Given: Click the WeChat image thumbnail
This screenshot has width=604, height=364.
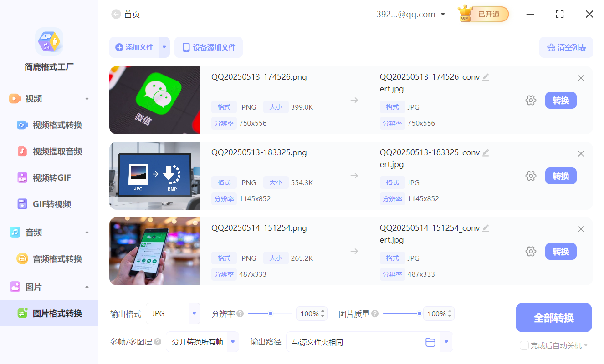Looking at the screenshot, I should pyautogui.click(x=154, y=100).
